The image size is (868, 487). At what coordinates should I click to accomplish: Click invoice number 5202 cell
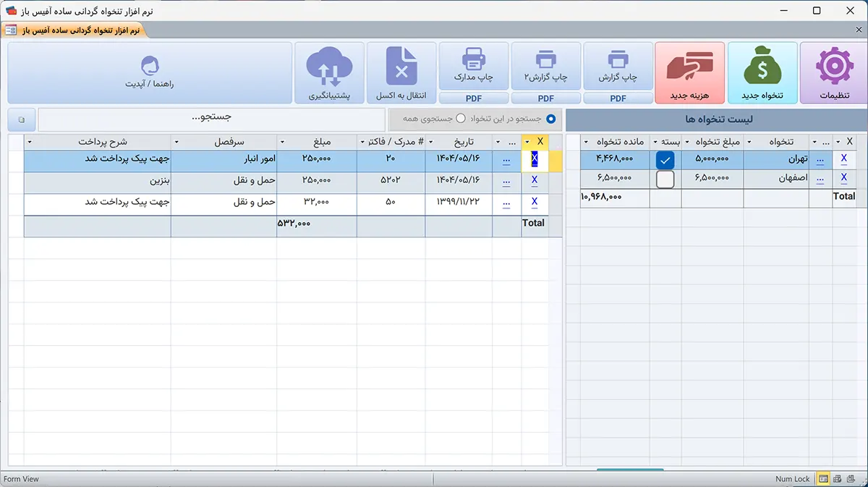(x=391, y=182)
